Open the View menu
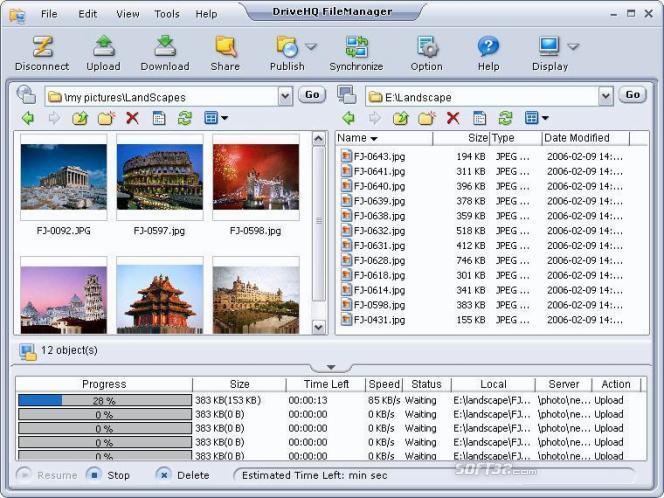Screen dimensions: 664x498 click(x=127, y=14)
